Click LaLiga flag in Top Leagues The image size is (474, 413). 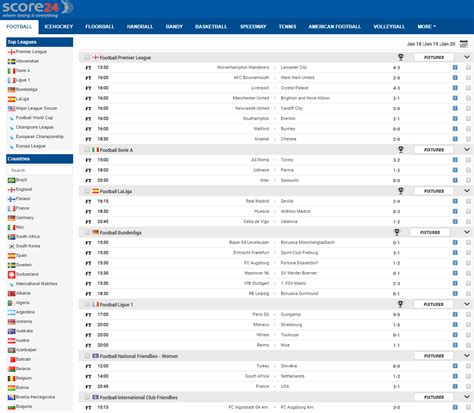(x=11, y=99)
